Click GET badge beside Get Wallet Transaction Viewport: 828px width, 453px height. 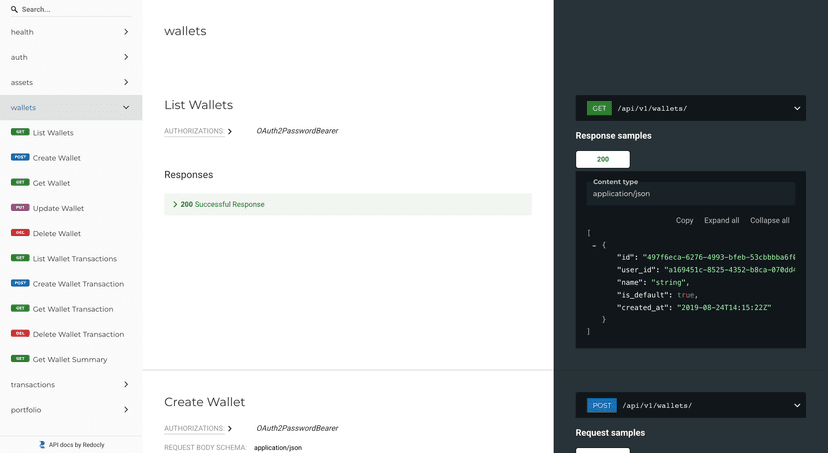click(x=20, y=308)
